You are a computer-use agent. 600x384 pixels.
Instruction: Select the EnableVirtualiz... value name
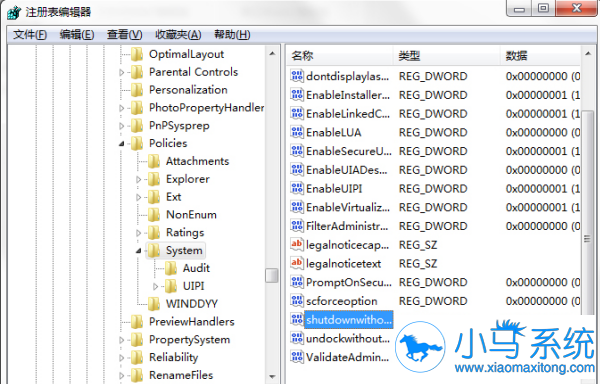click(x=348, y=207)
